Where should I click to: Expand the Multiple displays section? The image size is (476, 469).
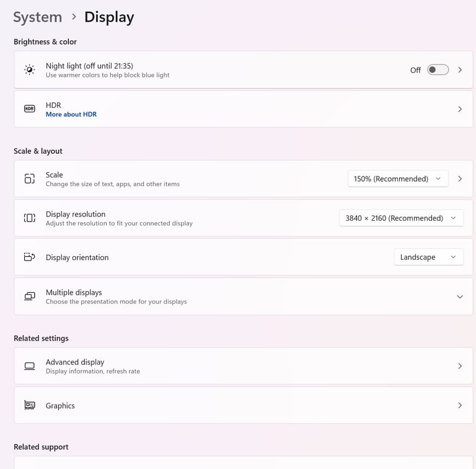coord(460,297)
